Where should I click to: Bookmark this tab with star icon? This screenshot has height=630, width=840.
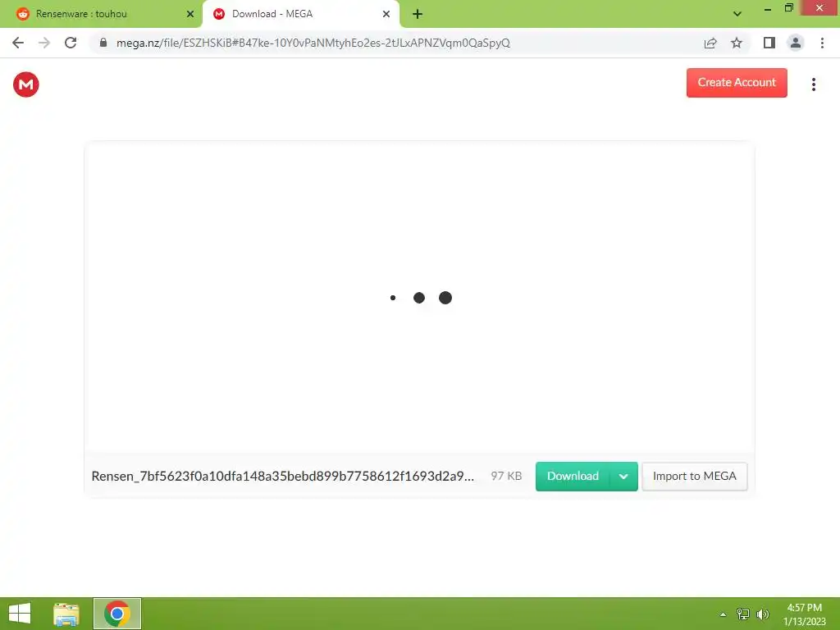pyautogui.click(x=737, y=43)
